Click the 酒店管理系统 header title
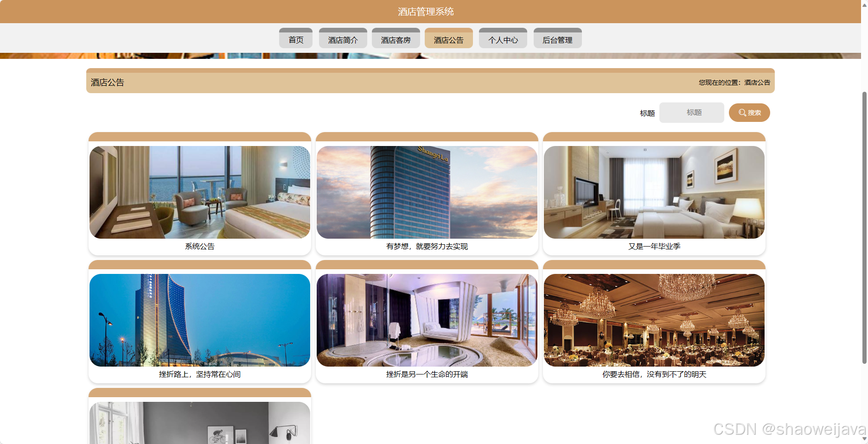The width and height of the screenshot is (868, 444). [426, 12]
